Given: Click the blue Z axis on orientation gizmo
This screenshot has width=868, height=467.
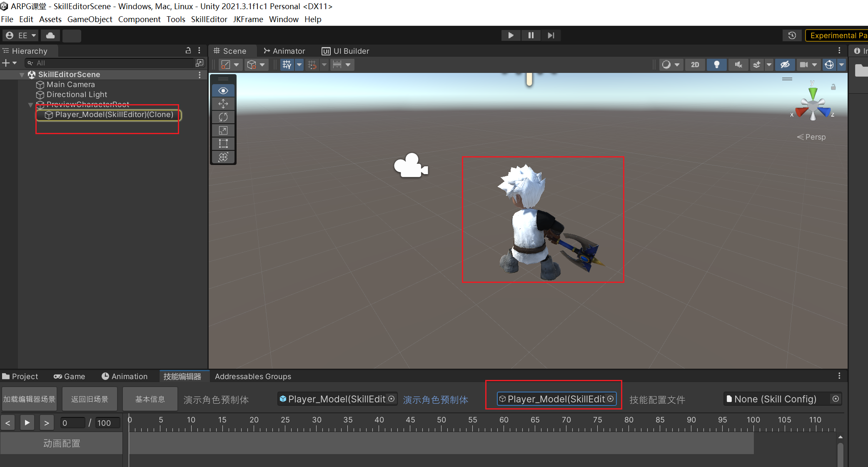Looking at the screenshot, I should pos(824,112).
